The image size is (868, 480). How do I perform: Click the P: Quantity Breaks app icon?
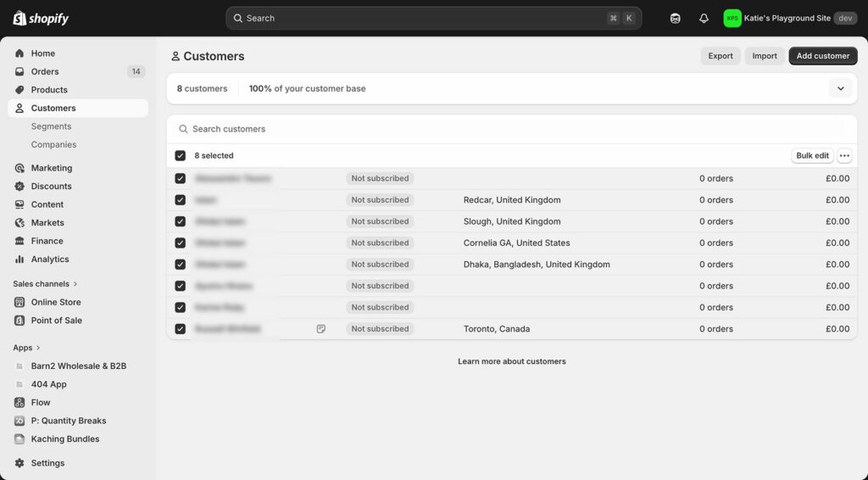19,421
